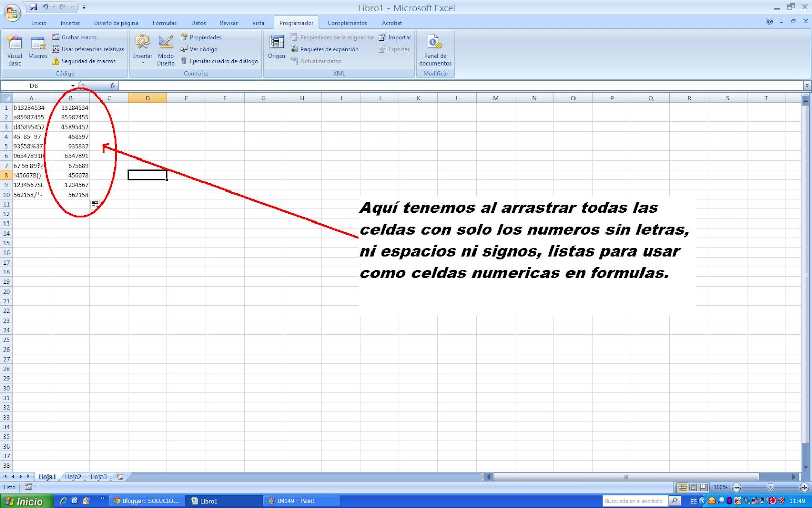The width and height of the screenshot is (812, 508).
Task: Open Seguridad de macros settings
Action: click(84, 61)
